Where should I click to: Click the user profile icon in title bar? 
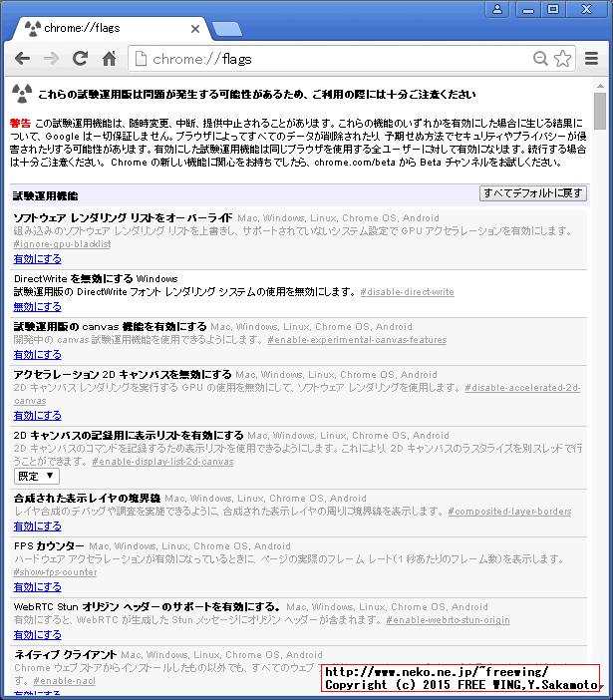click(497, 9)
